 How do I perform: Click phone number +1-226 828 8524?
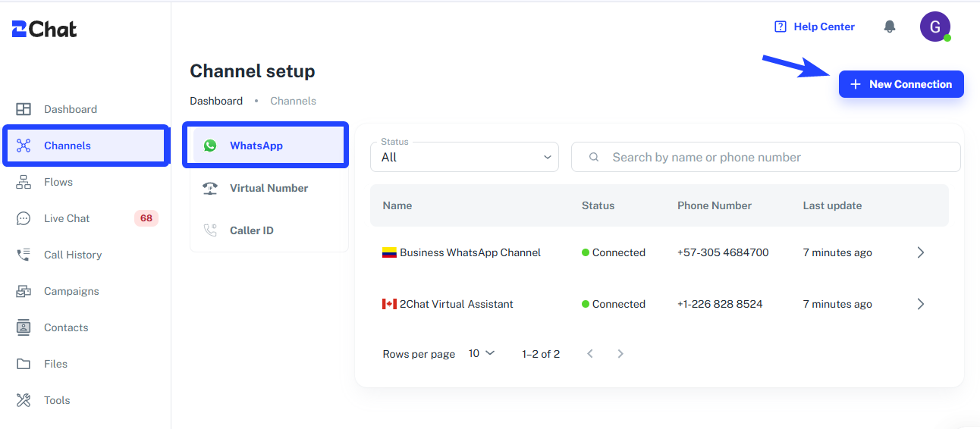pos(720,304)
